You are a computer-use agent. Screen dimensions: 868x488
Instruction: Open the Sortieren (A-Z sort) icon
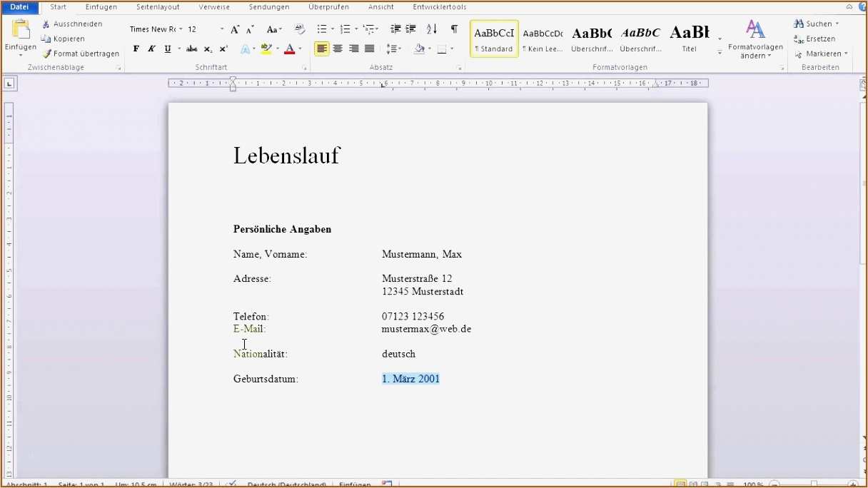[430, 29]
